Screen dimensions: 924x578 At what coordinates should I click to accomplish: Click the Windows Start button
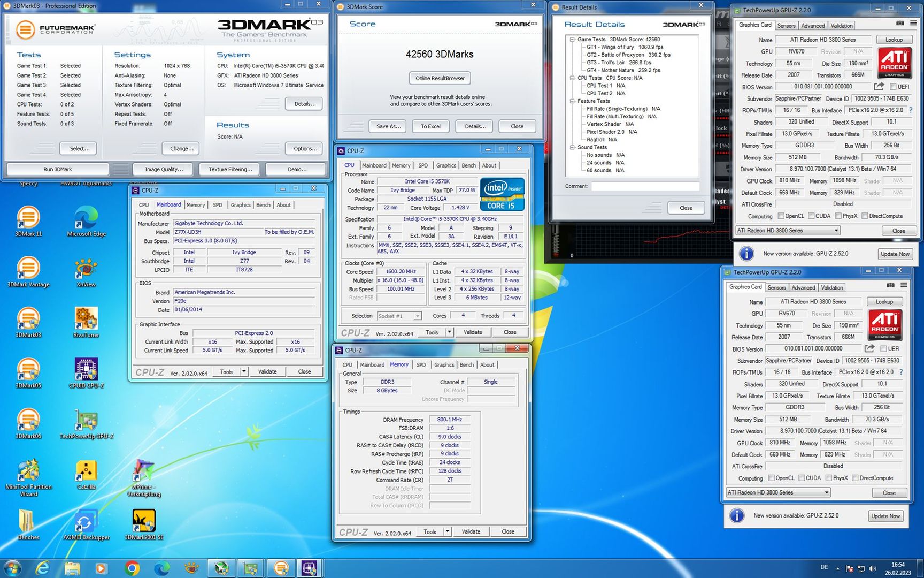[x=12, y=568]
